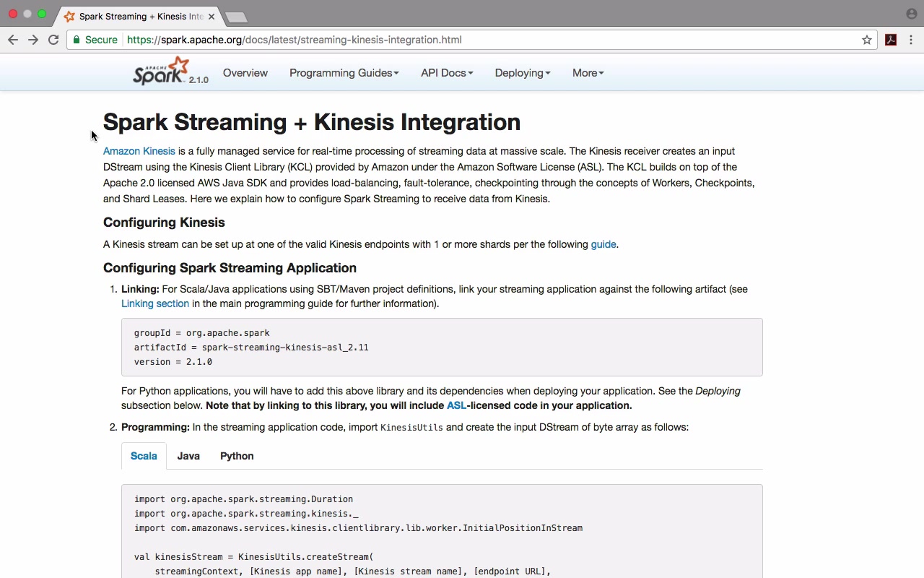Click the groupId = org.apache.spark line

click(x=202, y=333)
